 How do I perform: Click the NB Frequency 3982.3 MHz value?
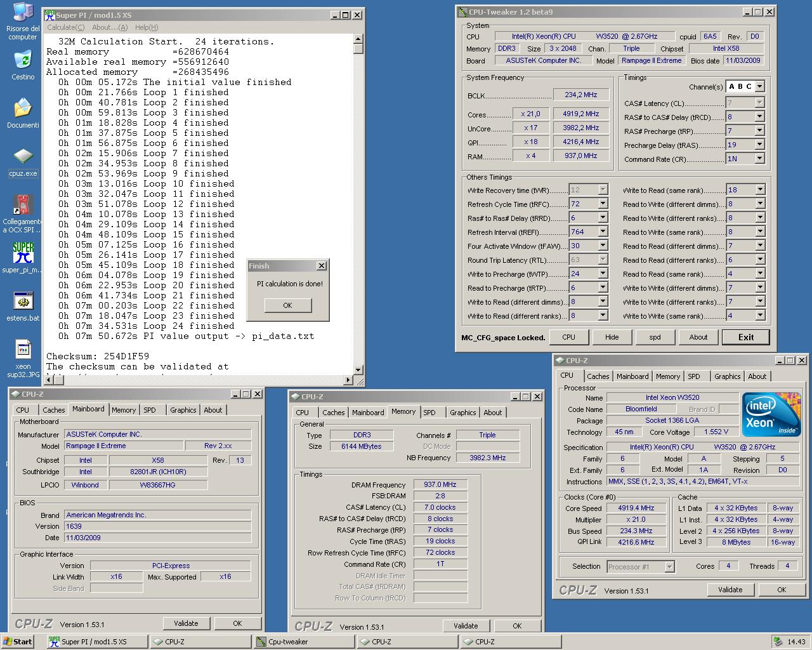[488, 458]
